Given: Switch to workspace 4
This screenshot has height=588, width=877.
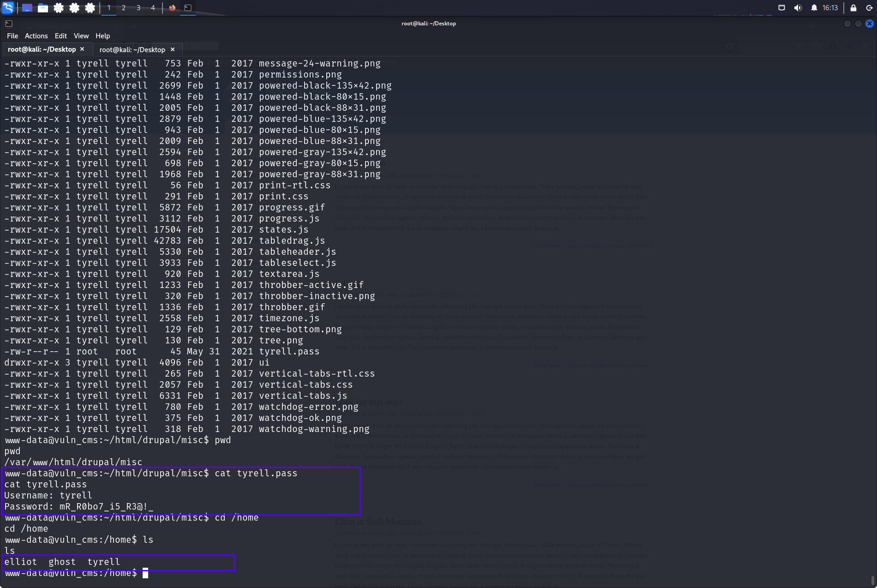Looking at the screenshot, I should [x=153, y=8].
